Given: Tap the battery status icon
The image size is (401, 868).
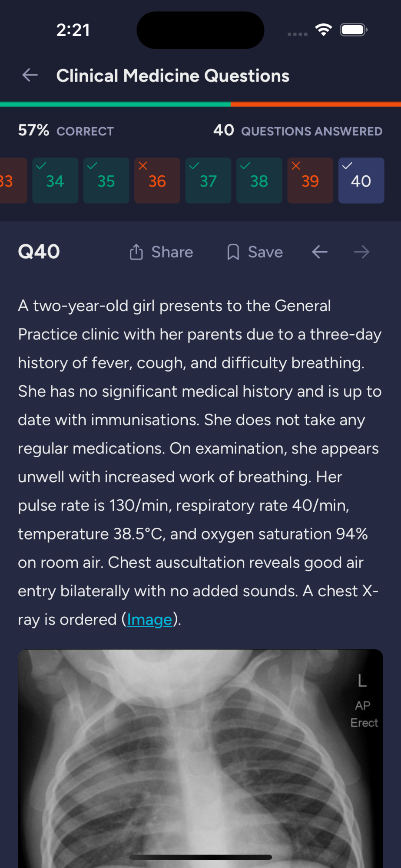Looking at the screenshot, I should (x=354, y=30).
